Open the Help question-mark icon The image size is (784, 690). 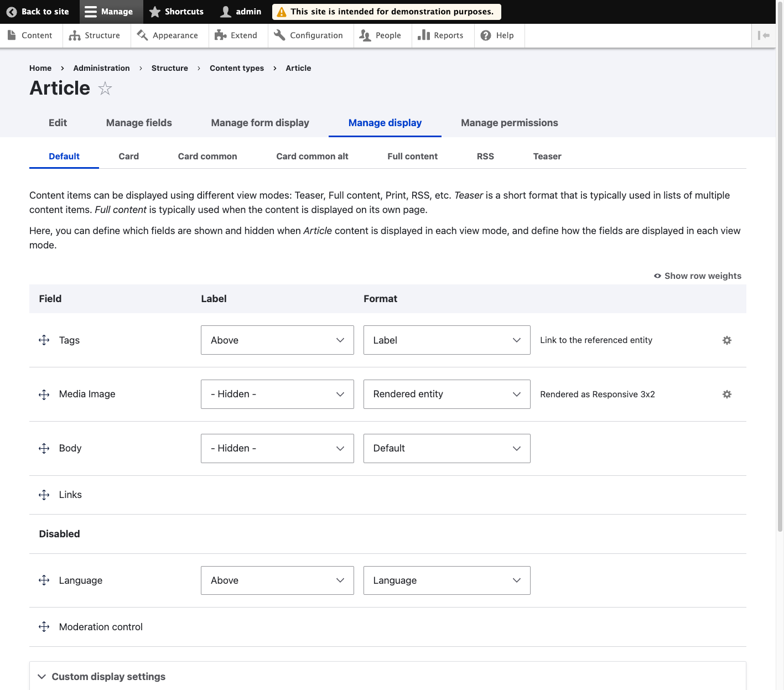click(x=485, y=35)
